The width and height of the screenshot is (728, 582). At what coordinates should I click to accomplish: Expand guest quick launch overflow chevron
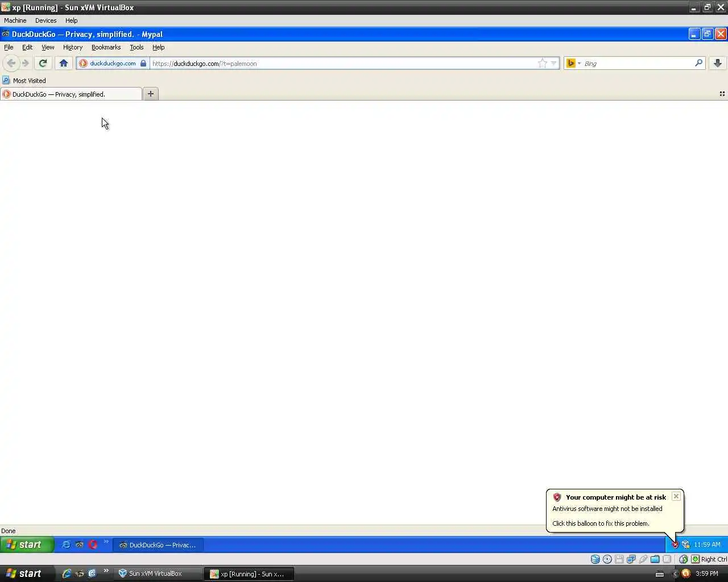click(x=106, y=542)
